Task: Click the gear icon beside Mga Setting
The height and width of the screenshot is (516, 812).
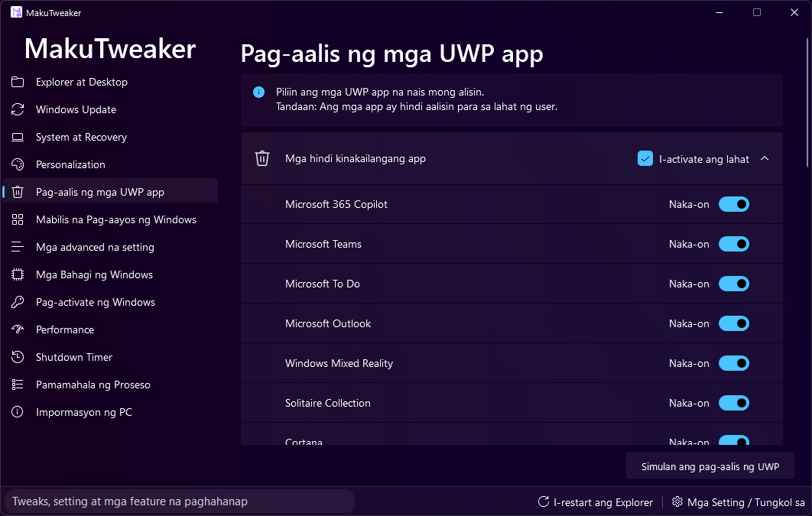Action: tap(677, 501)
